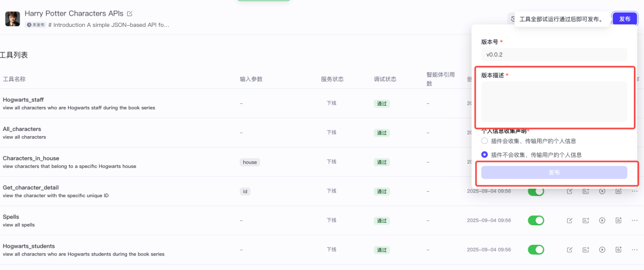Click 下线 status in Hogwarts_staff row
The height and width of the screenshot is (270, 644).
(332, 103)
